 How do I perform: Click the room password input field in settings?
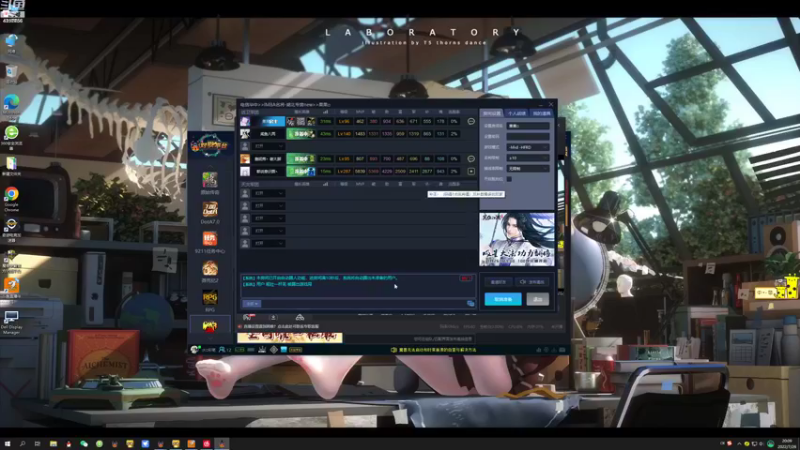point(528,136)
